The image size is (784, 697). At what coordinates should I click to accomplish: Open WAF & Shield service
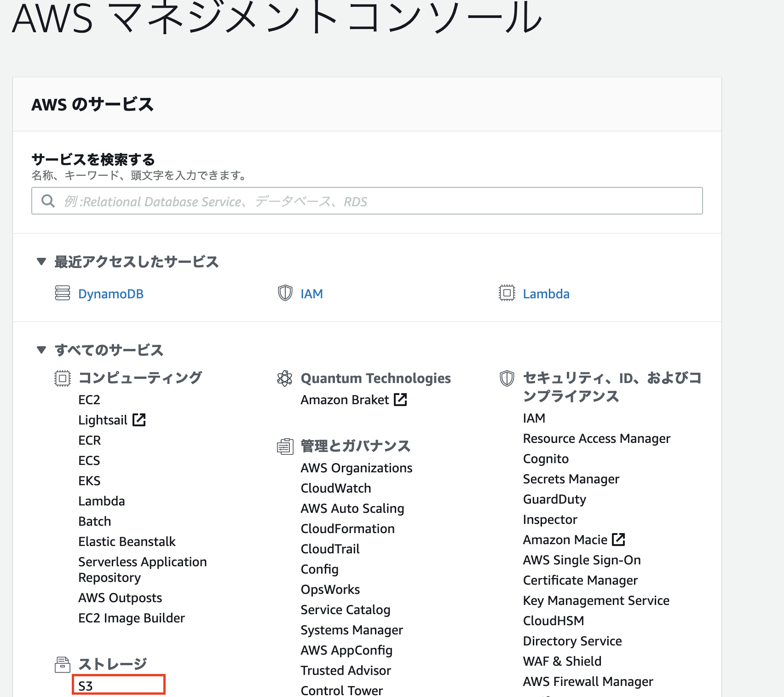coord(562,661)
